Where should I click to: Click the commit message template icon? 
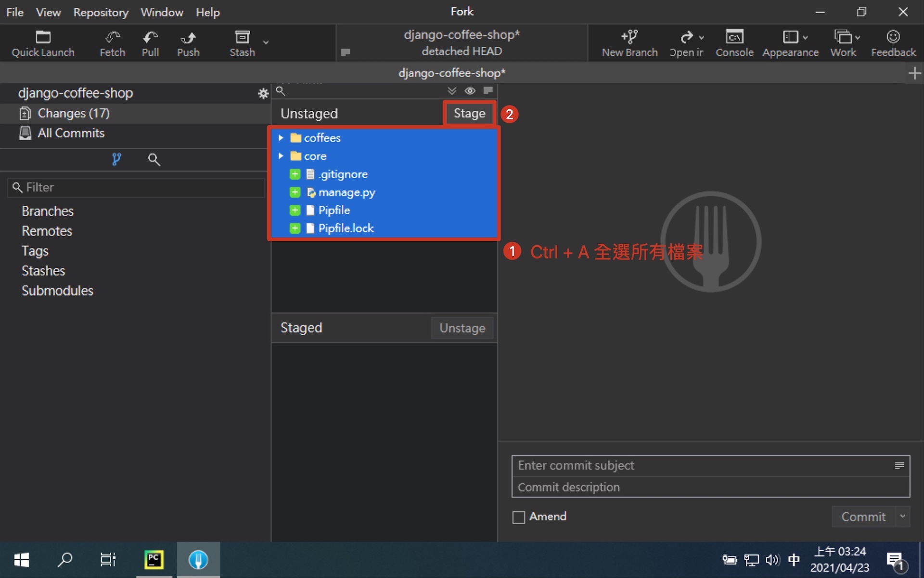899,465
